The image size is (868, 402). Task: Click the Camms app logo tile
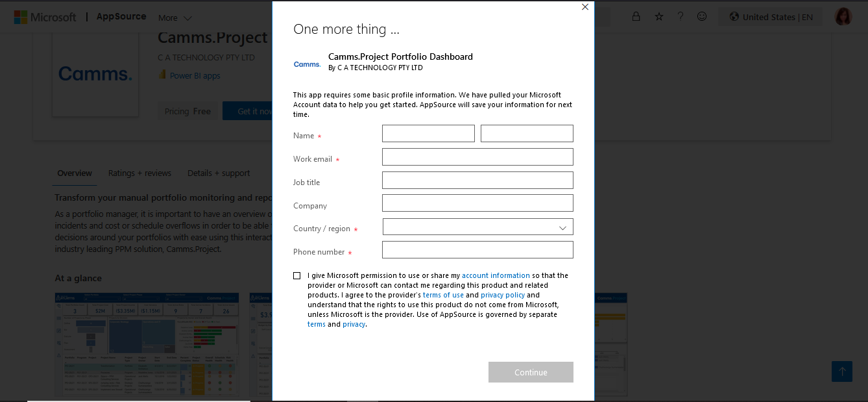[95, 73]
